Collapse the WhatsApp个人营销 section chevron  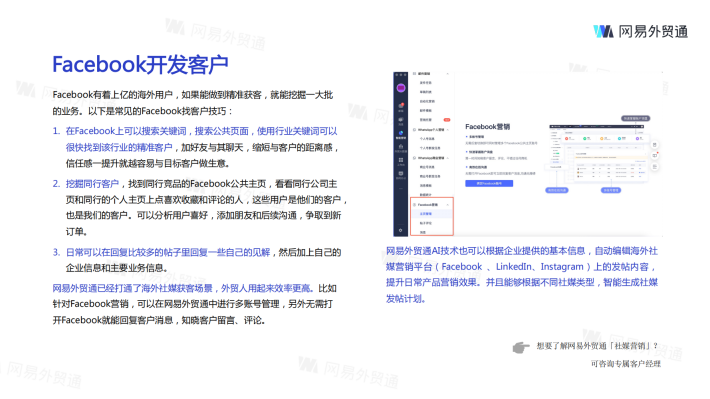pyautogui.click(x=447, y=130)
